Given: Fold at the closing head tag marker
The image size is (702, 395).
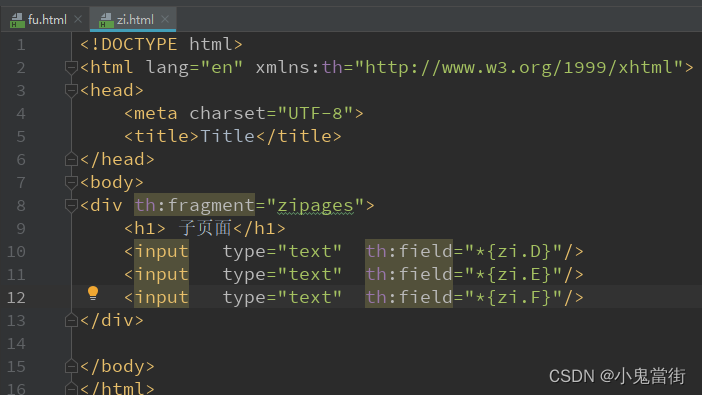Looking at the screenshot, I should (x=71, y=159).
